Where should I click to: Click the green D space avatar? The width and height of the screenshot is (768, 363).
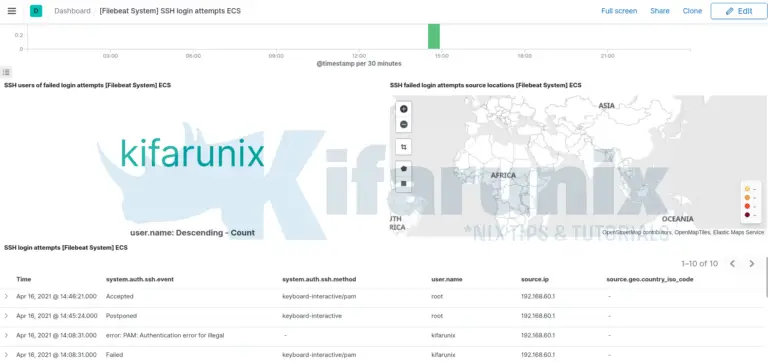36,11
